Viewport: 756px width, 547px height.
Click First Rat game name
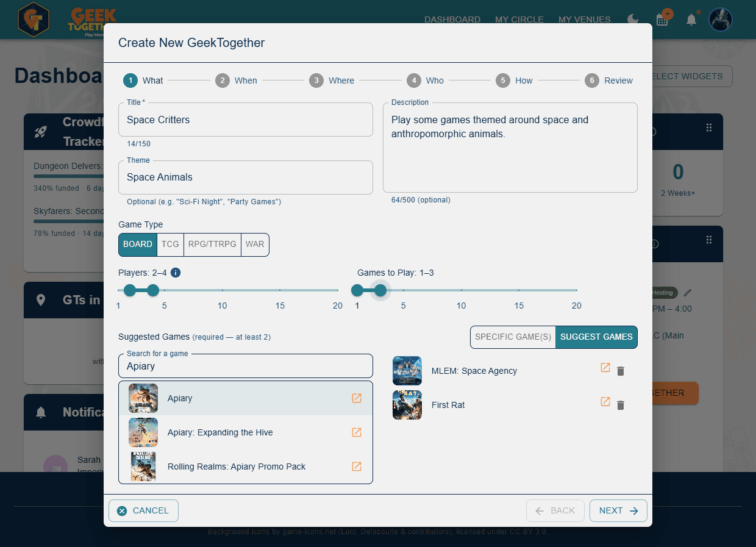click(448, 405)
